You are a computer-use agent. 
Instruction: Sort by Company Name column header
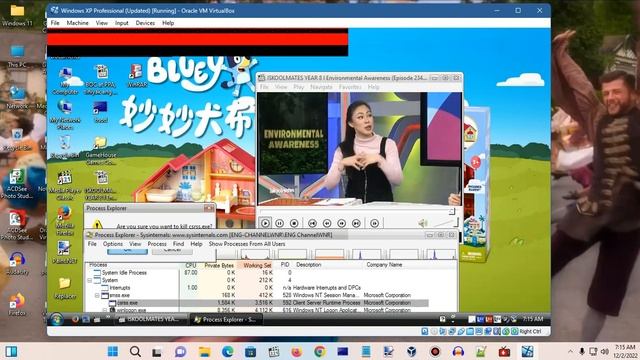pyautogui.click(x=384, y=265)
